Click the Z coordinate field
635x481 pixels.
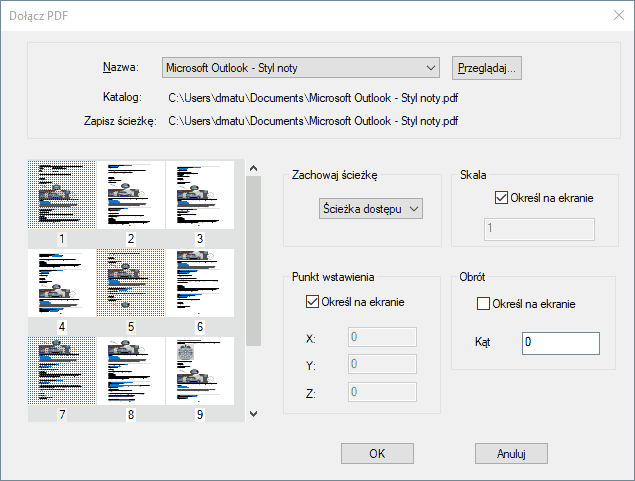[382, 392]
